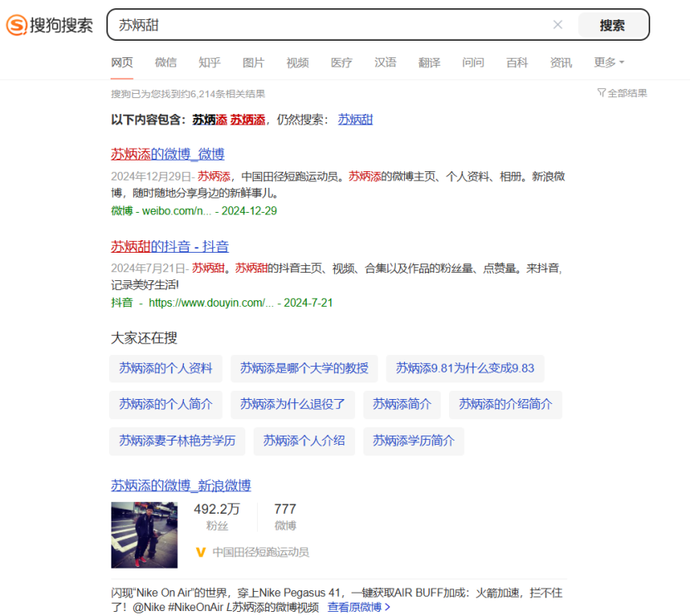691x616 pixels.
Task: Open the 更多 dropdown arrow chevron
Action: 620,62
